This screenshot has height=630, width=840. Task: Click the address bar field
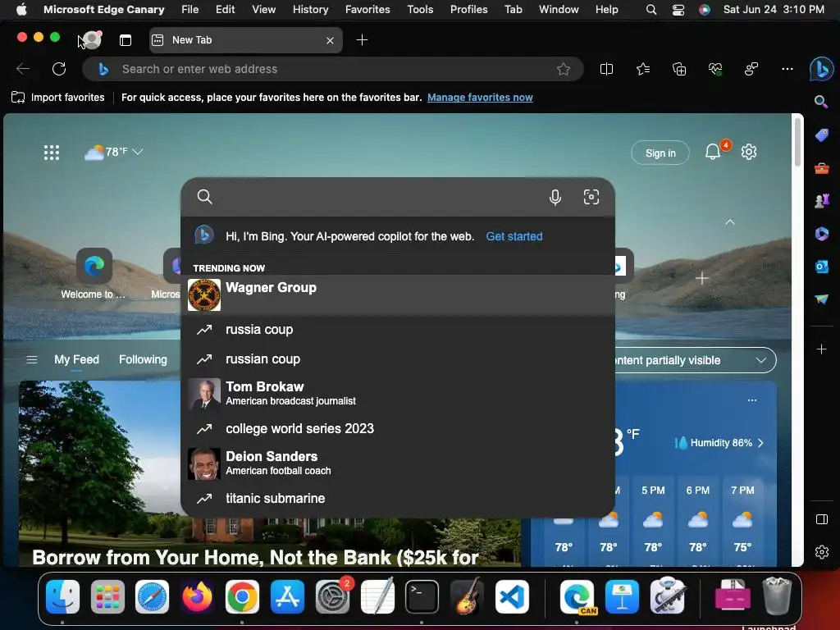click(x=332, y=69)
